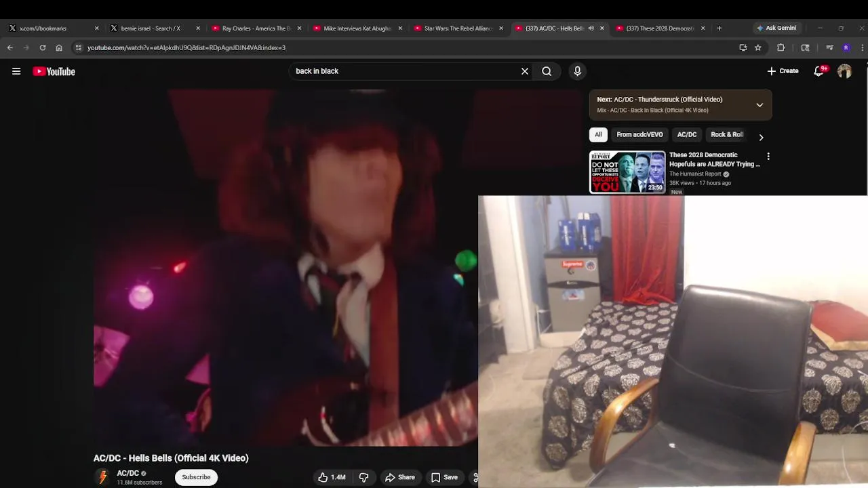Select the 'All' filter chip
Screen dimensions: 868x488
pos(598,134)
